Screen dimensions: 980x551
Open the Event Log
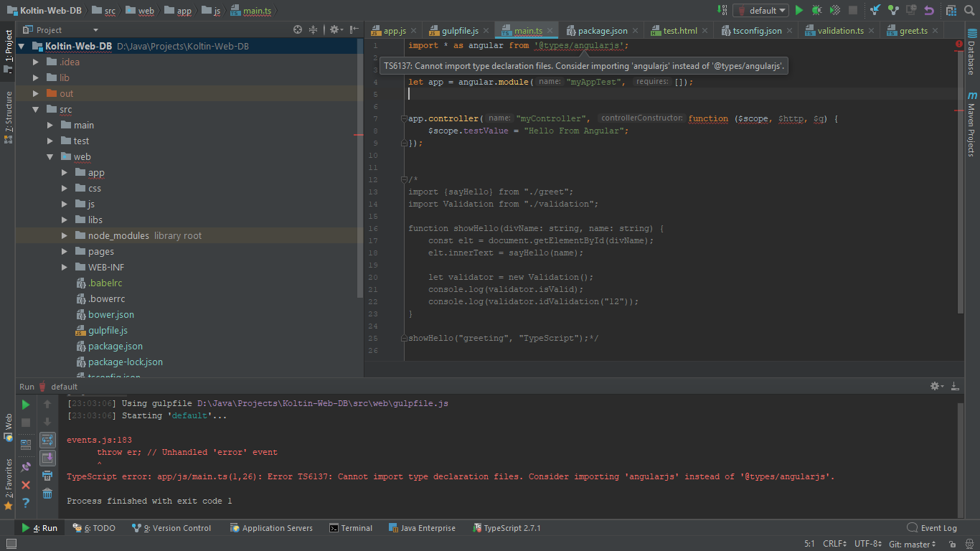coord(932,528)
